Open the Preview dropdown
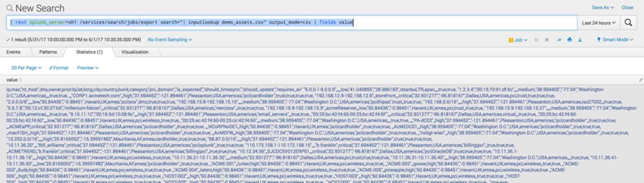644x183 pixels. tap(87, 68)
